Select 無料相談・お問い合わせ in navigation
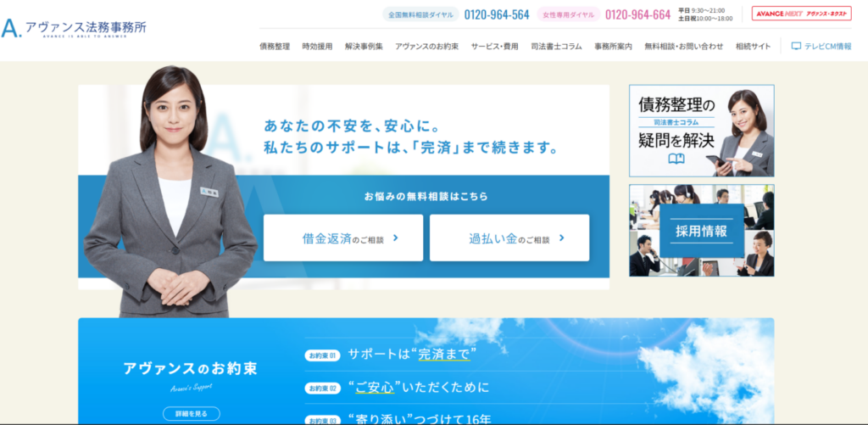Screen dimensions: 868x425 coord(683,47)
